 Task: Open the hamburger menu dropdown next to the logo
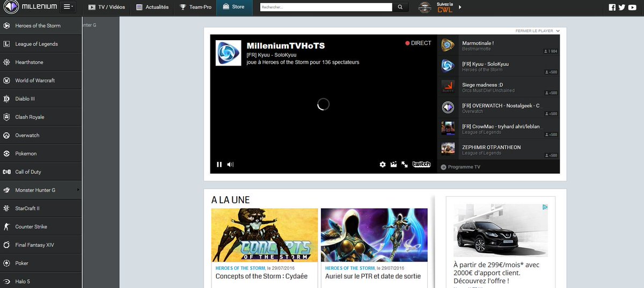[69, 7]
